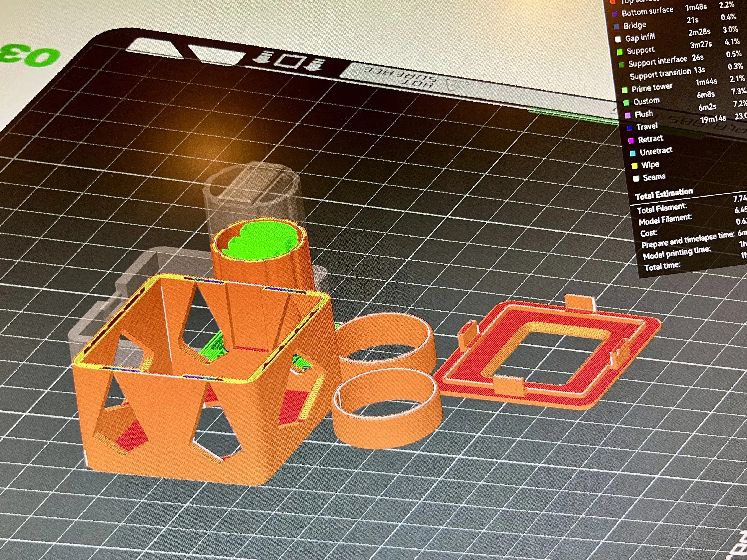
Task: Click the Bridge color swatch
Action: pyautogui.click(x=617, y=27)
